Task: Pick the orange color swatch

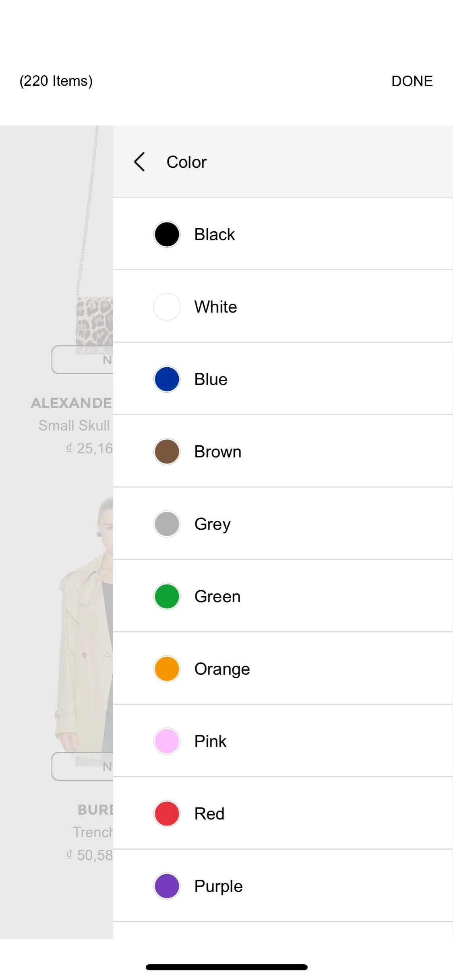Action: 167,669
